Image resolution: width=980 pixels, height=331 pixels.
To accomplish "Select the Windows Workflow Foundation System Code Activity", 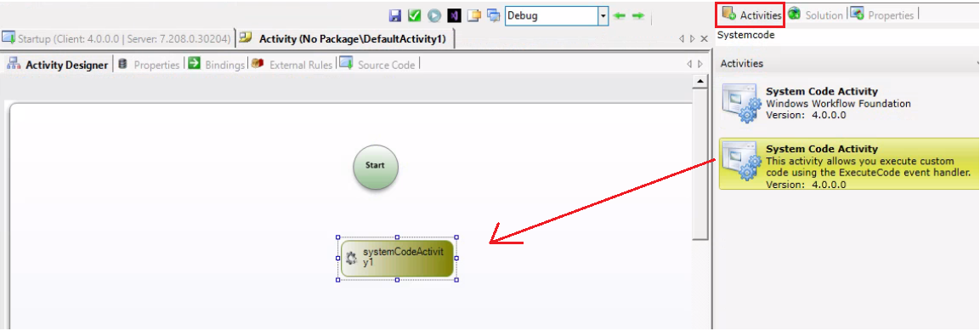I will 849,103.
